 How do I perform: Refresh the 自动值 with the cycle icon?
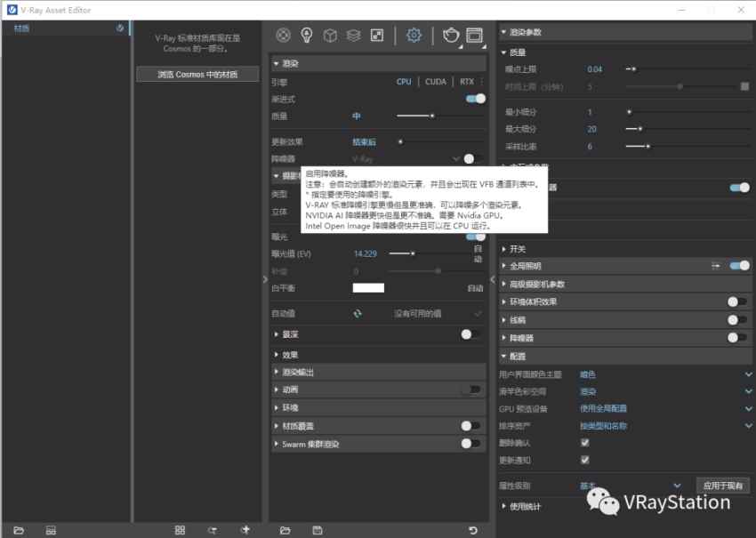(358, 313)
